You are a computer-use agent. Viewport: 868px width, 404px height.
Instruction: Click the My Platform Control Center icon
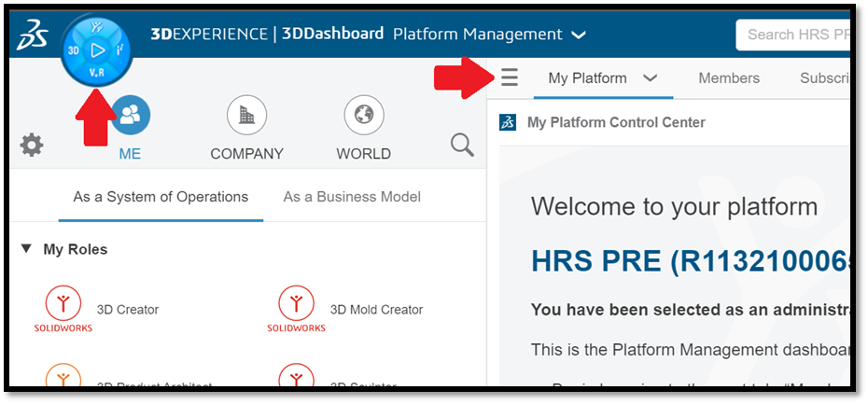pyautogui.click(x=508, y=122)
